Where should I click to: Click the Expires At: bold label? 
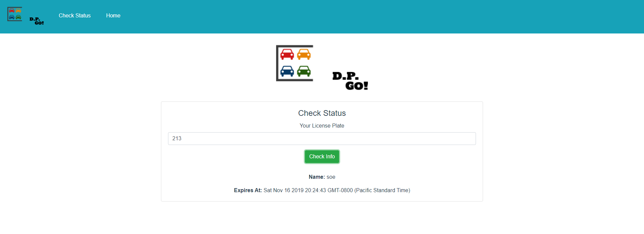[248, 190]
